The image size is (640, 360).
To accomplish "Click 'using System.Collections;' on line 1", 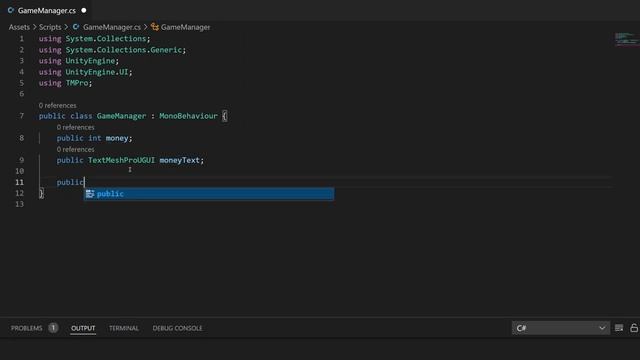I will point(94,39).
